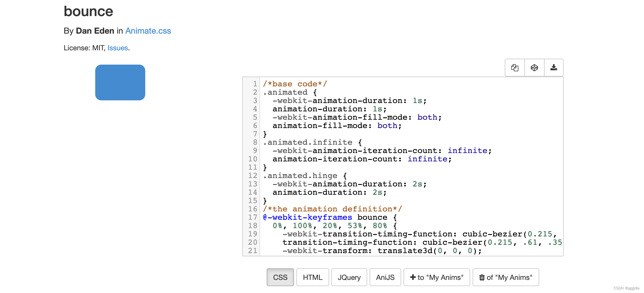Click the ".animated.hinge {" line

click(x=305, y=176)
